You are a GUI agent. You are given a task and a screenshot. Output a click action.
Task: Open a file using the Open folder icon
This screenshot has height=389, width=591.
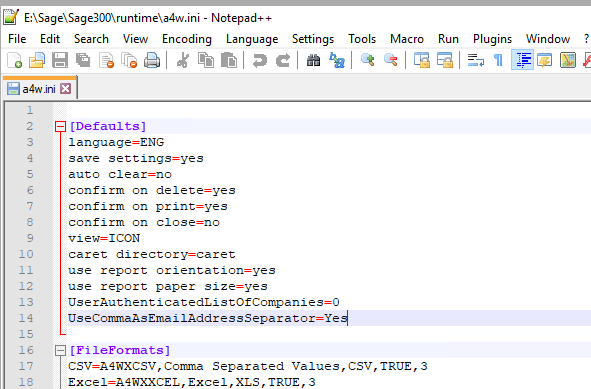point(37,60)
